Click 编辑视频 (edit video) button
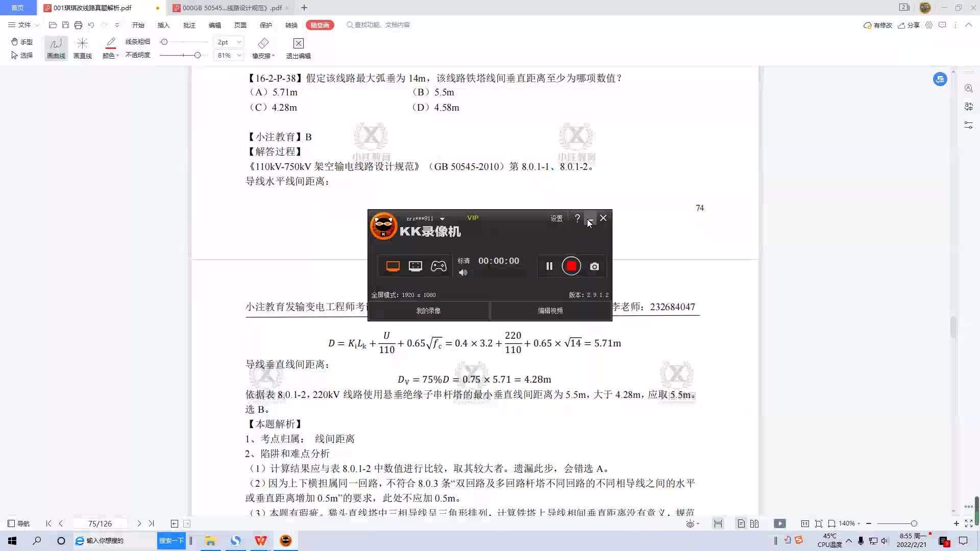The image size is (980, 551). click(550, 311)
